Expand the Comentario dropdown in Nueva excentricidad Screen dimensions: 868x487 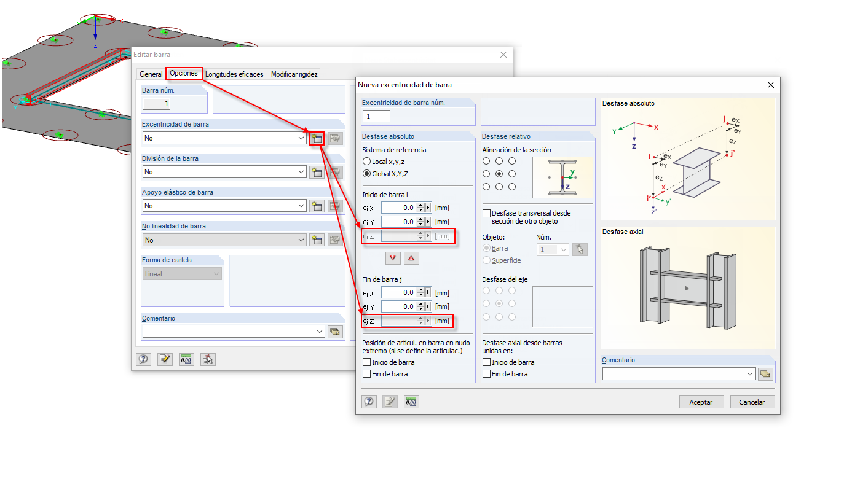[750, 374]
